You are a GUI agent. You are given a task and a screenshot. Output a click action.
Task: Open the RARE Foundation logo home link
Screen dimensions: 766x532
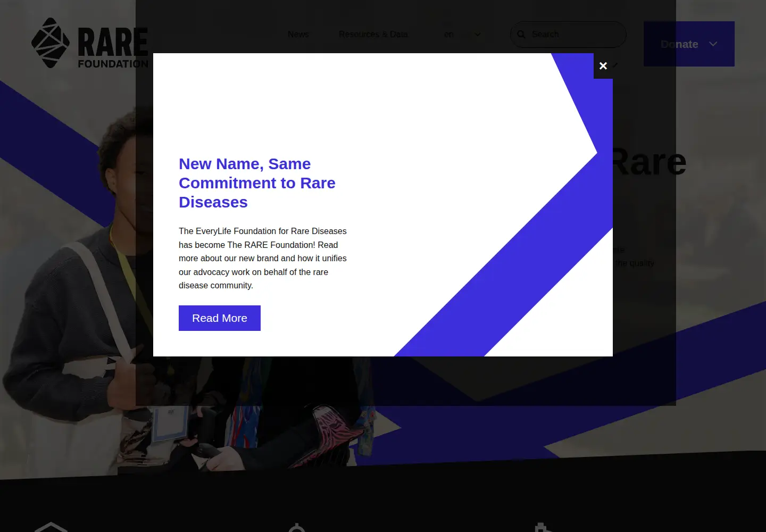90,43
